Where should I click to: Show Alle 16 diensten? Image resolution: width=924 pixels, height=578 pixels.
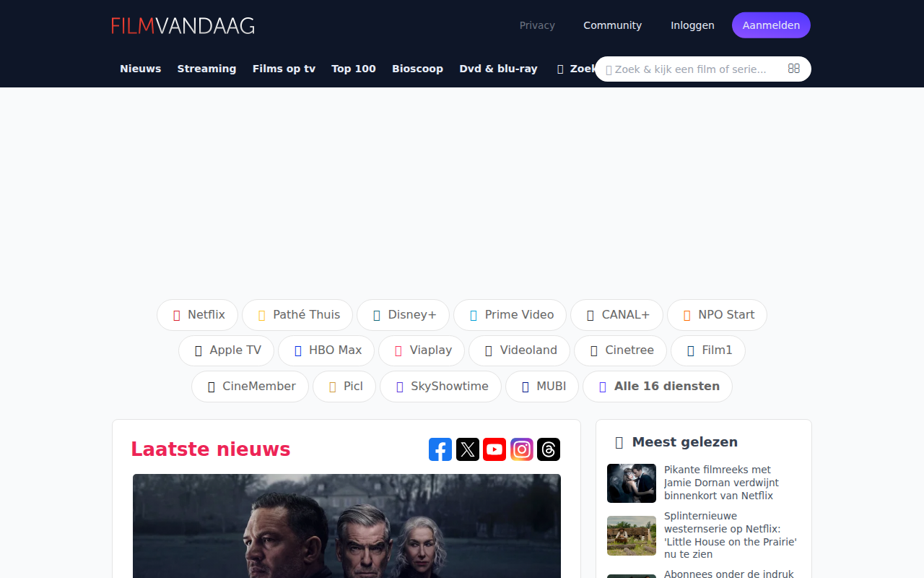point(658,387)
